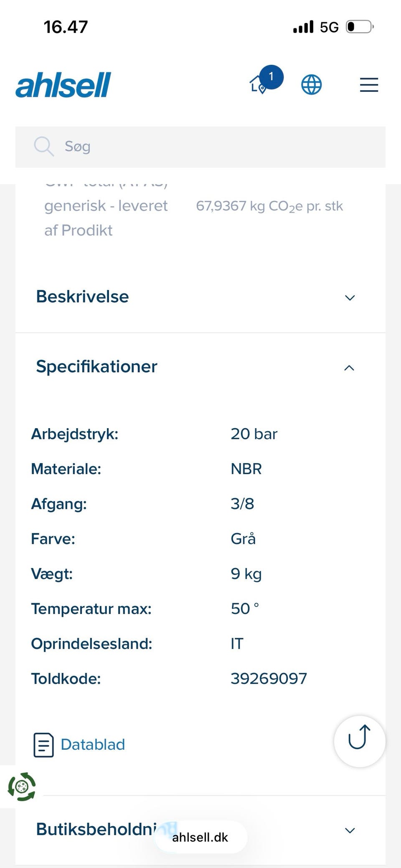Open the globe language selector
401x868 pixels.
311,85
